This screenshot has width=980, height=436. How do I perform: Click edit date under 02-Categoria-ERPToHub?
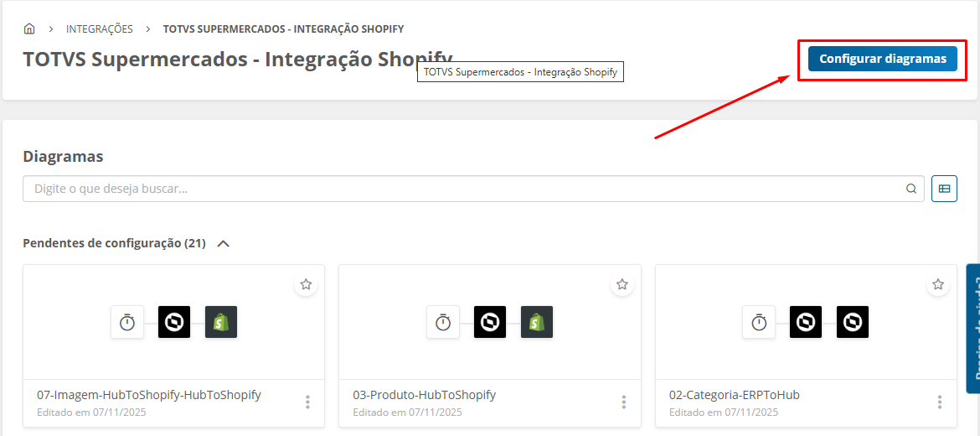tap(724, 413)
